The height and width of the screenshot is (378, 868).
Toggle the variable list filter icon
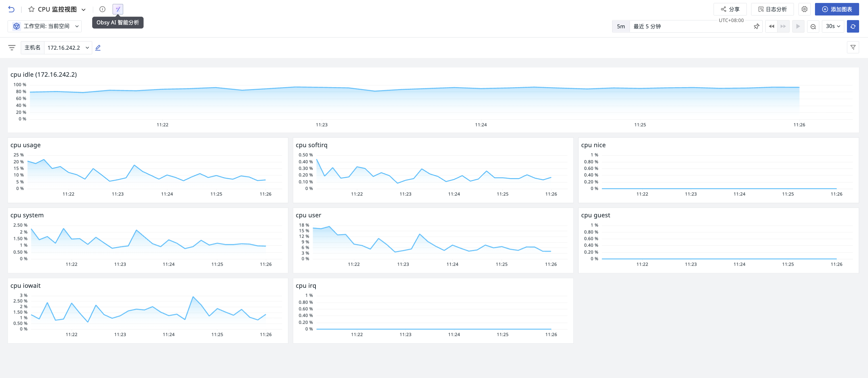point(12,47)
